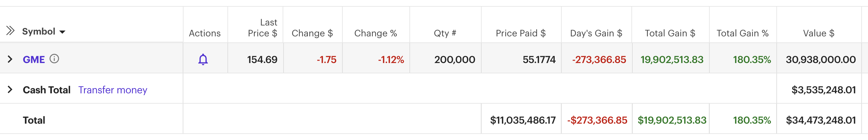Open the GME symbol link
The image size is (868, 140).
point(34,60)
